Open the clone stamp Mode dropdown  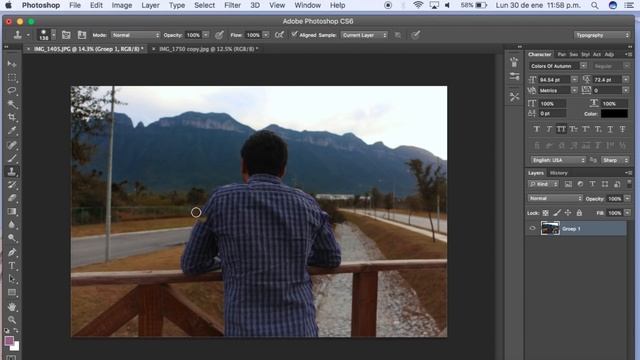(136, 35)
